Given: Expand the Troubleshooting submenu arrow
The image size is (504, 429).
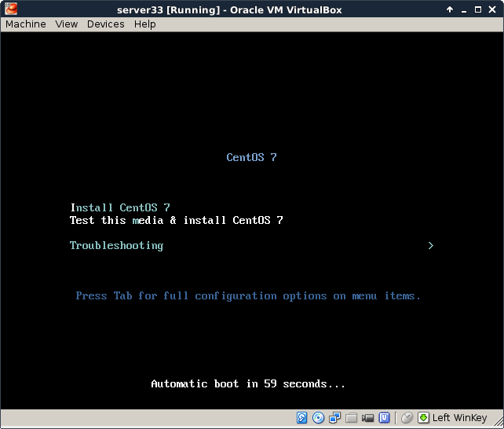Looking at the screenshot, I should (431, 246).
